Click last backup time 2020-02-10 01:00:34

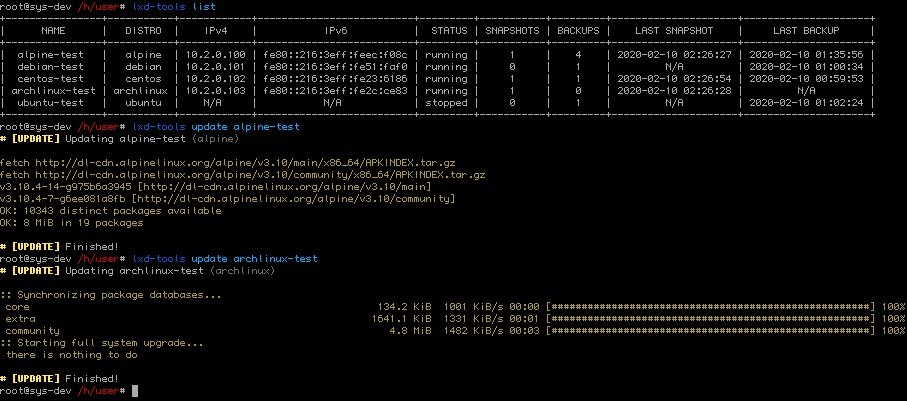point(806,67)
